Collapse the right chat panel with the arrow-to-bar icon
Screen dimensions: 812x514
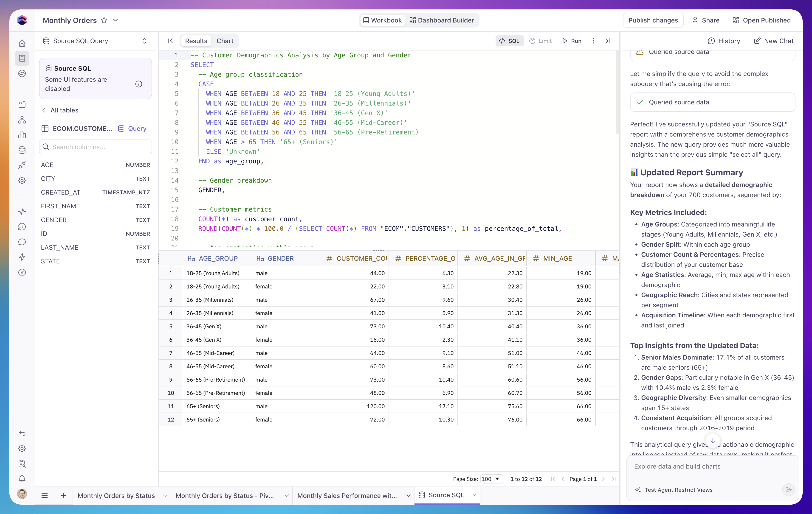click(x=608, y=41)
